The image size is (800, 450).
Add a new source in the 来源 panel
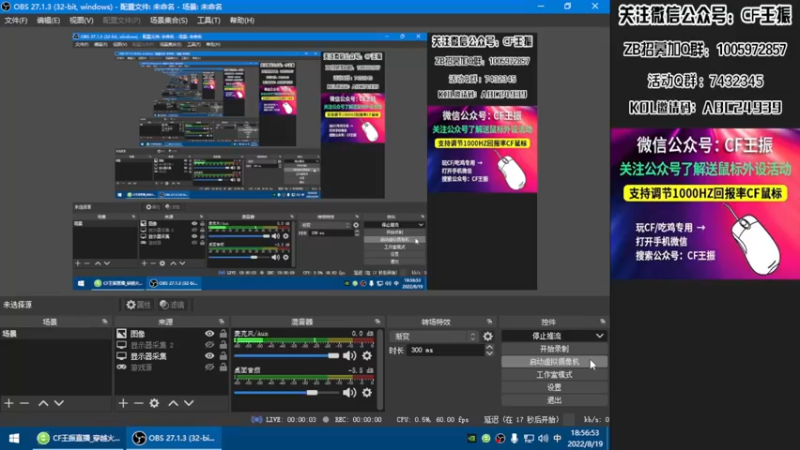pyautogui.click(x=123, y=403)
